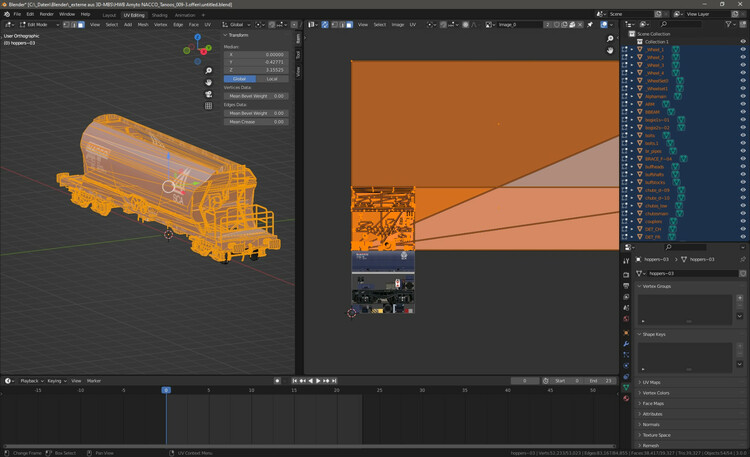Image resolution: width=750 pixels, height=457 pixels.
Task: Add a vertex group with plus button
Action: coord(739,298)
